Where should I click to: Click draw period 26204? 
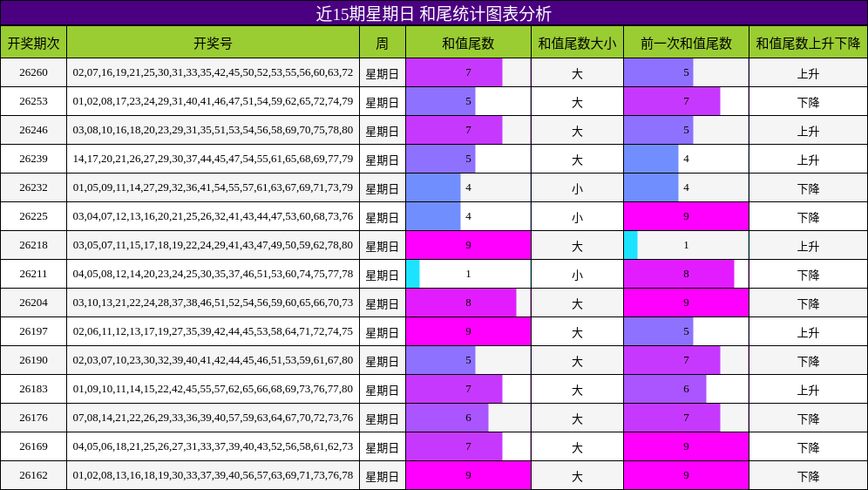pyautogui.click(x=33, y=303)
